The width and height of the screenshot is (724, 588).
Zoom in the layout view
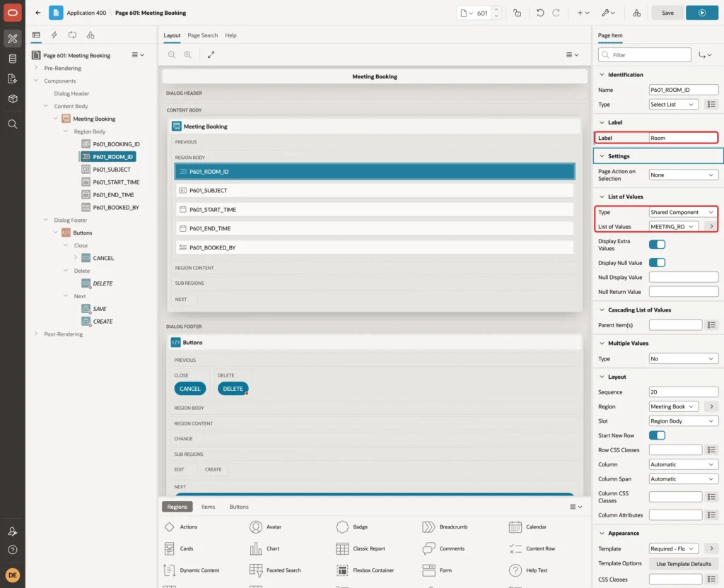188,54
